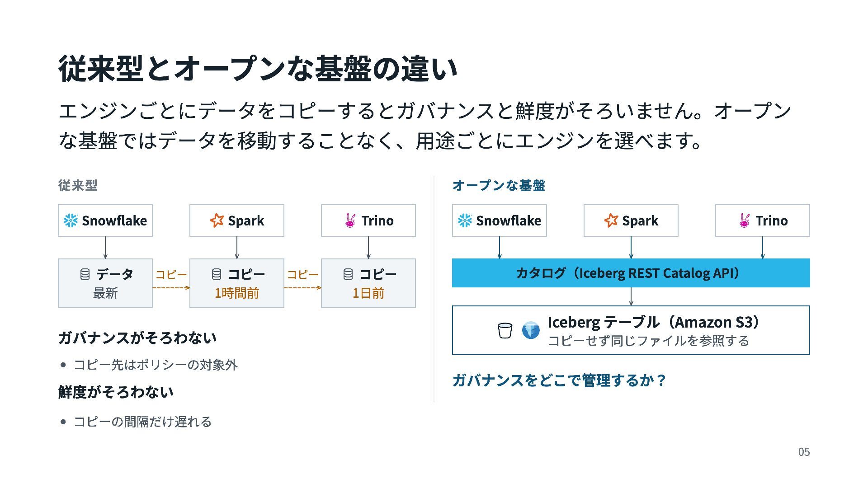The width and height of the screenshot is (868, 488).
Task: Select the Iceberg テーブル (Amazon S3) box
Action: pos(631,330)
